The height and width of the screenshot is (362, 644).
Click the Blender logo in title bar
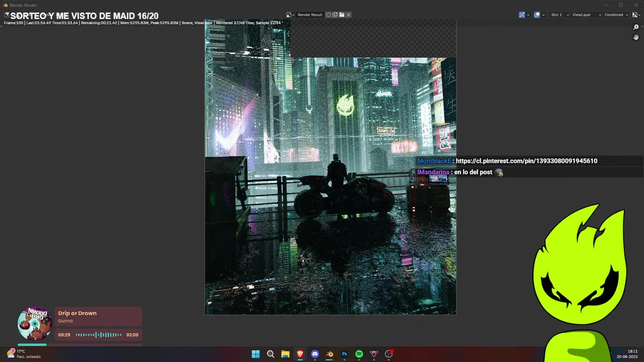click(6, 5)
